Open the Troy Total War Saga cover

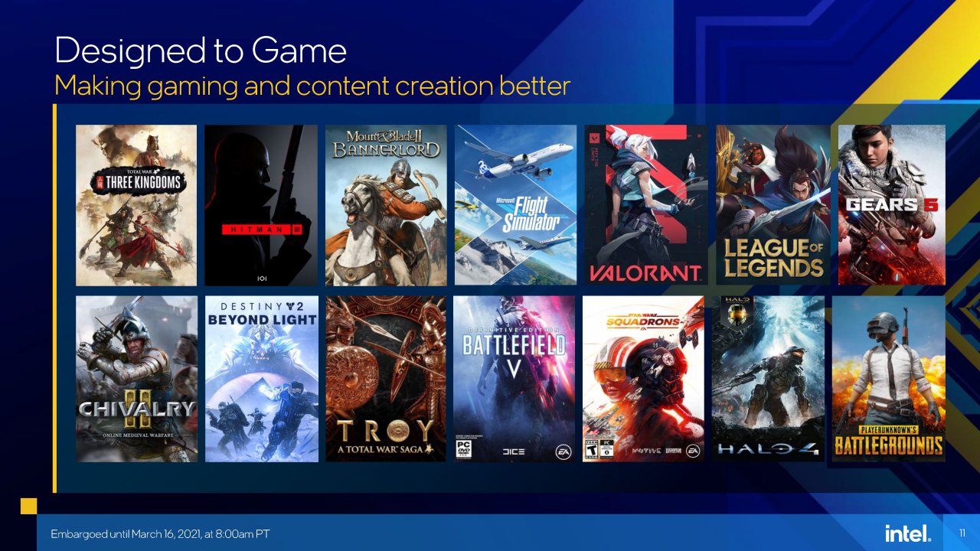pos(386,379)
